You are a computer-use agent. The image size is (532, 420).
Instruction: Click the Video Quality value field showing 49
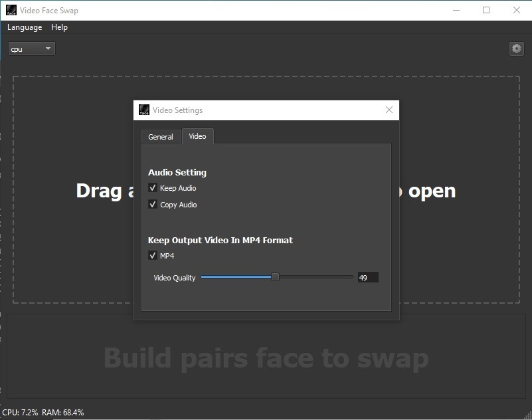coord(368,277)
